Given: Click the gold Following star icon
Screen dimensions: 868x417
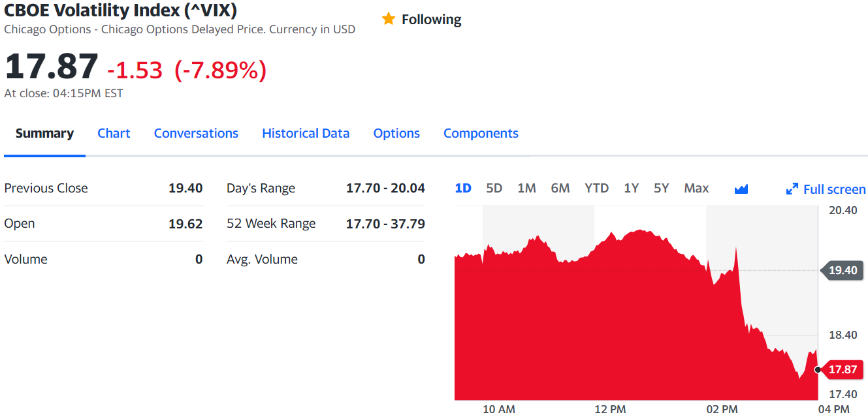Looking at the screenshot, I should [x=389, y=19].
